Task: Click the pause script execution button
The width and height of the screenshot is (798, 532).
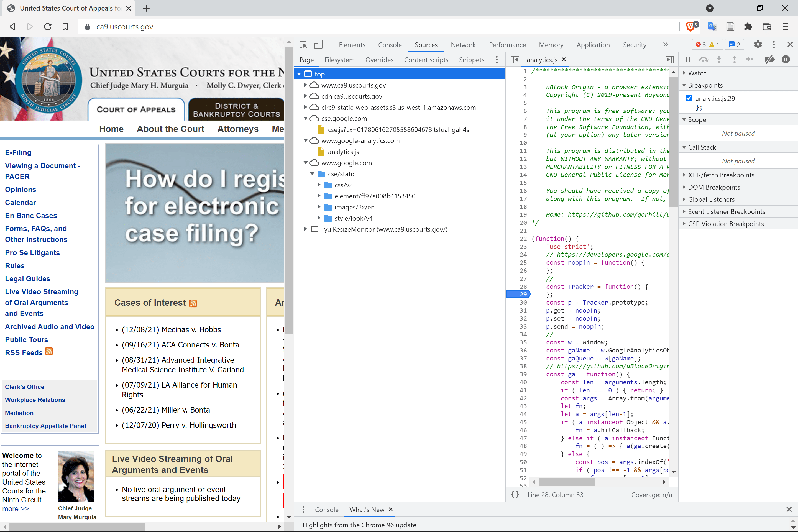Action: click(x=688, y=59)
